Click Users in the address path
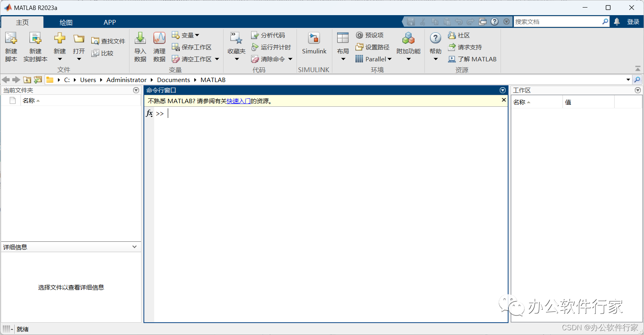The width and height of the screenshot is (644, 335). point(88,80)
